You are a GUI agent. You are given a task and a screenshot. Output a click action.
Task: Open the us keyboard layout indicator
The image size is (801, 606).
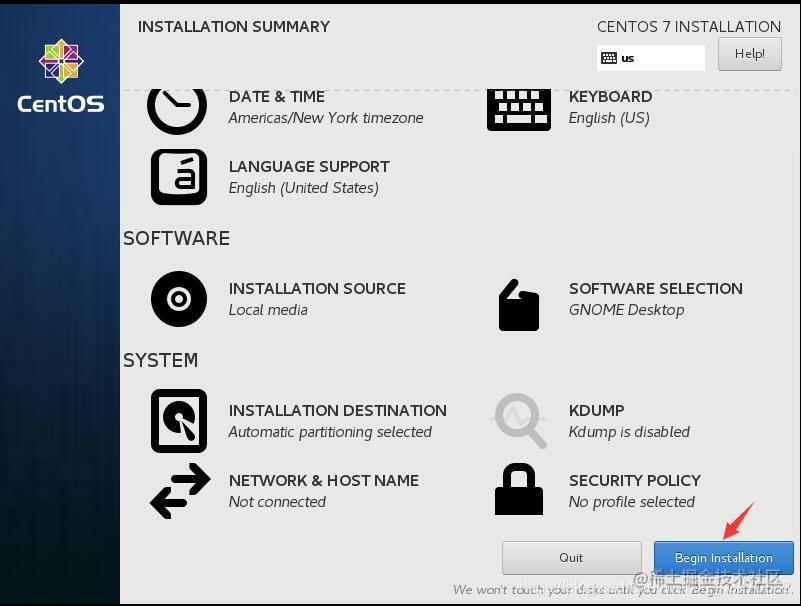tap(650, 58)
